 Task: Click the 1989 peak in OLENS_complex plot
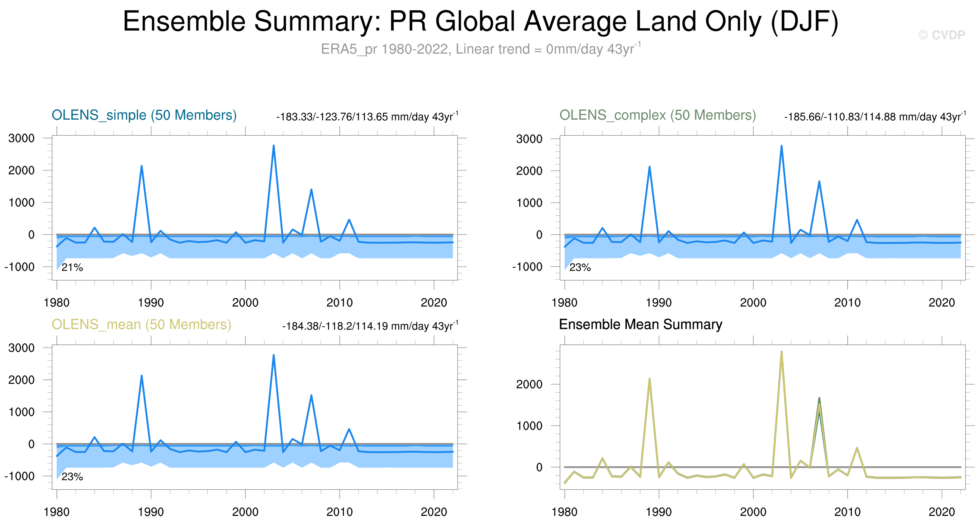[x=650, y=167]
